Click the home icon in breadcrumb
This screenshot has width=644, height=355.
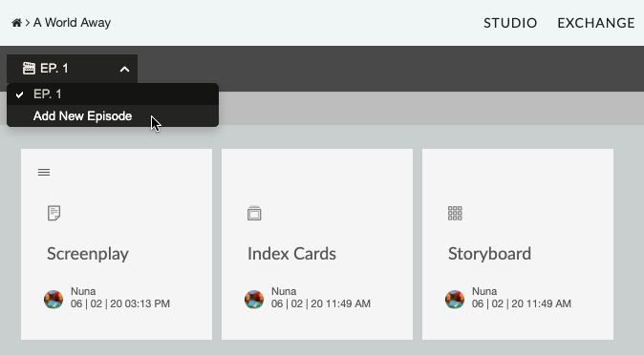click(16, 23)
